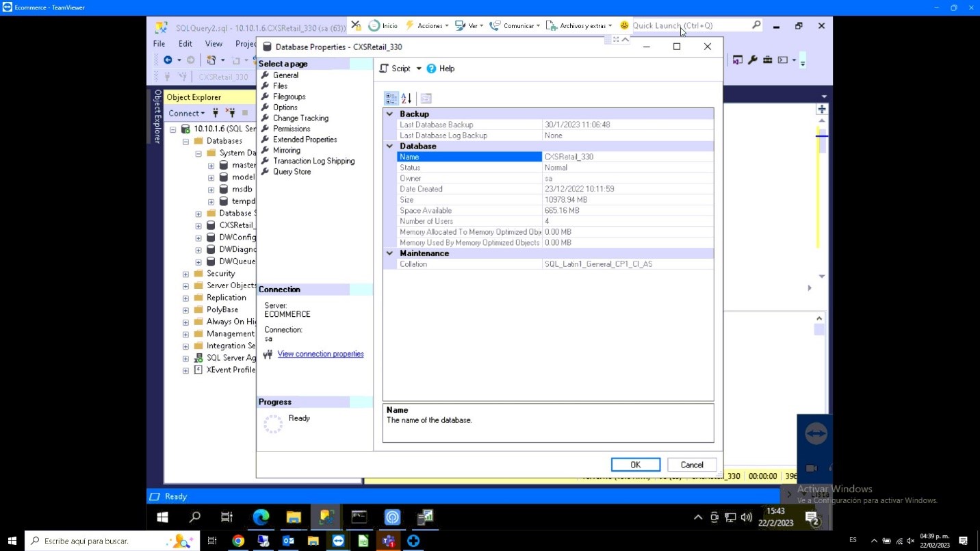Expand the master database node
Viewport: 980px width, 551px height.
pyautogui.click(x=211, y=166)
